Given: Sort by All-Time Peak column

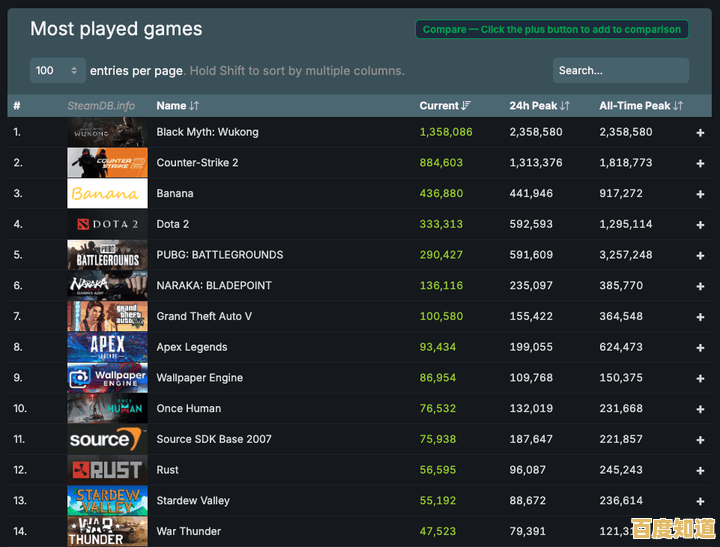Looking at the screenshot, I should click(x=640, y=106).
